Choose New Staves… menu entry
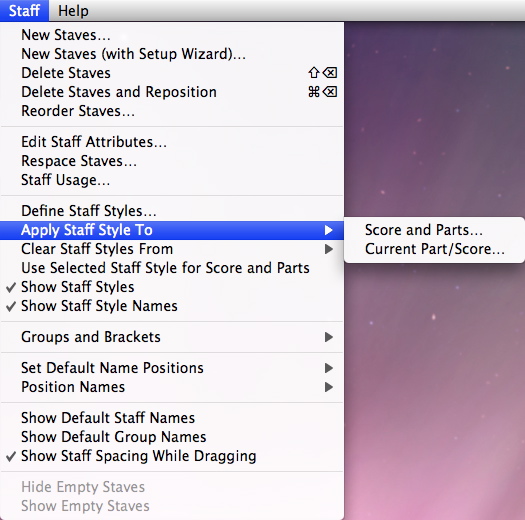525x520 pixels. (172, 35)
